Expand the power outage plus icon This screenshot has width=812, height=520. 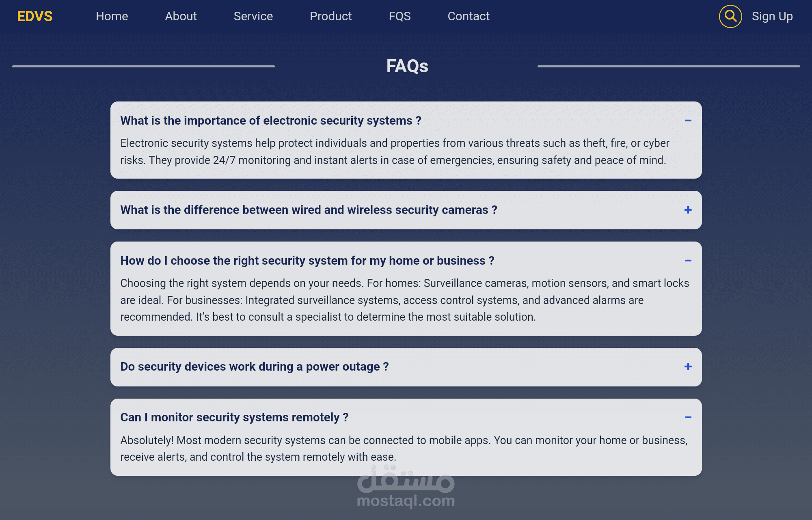tap(688, 367)
